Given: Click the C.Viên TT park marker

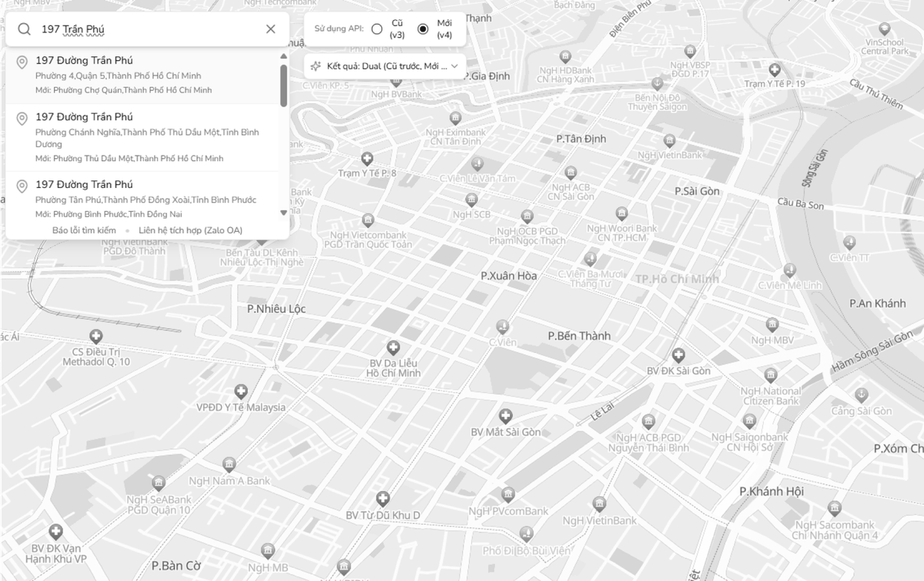Looking at the screenshot, I should 849,242.
